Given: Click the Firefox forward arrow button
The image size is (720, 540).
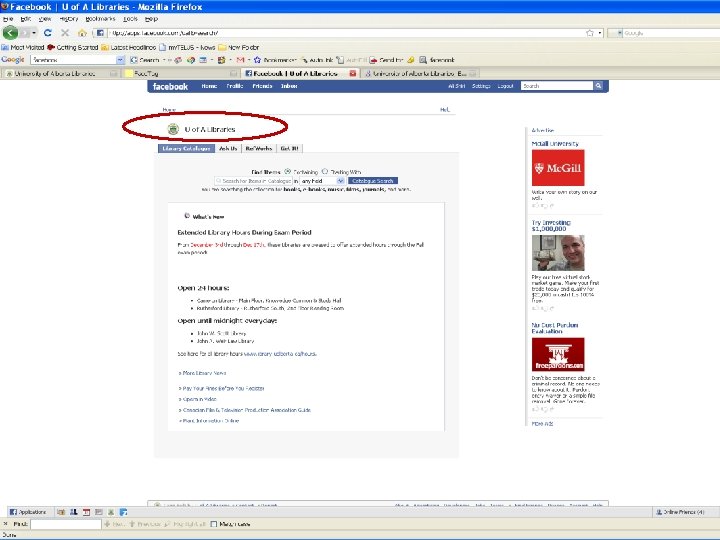Looking at the screenshot, I should tap(25, 33).
